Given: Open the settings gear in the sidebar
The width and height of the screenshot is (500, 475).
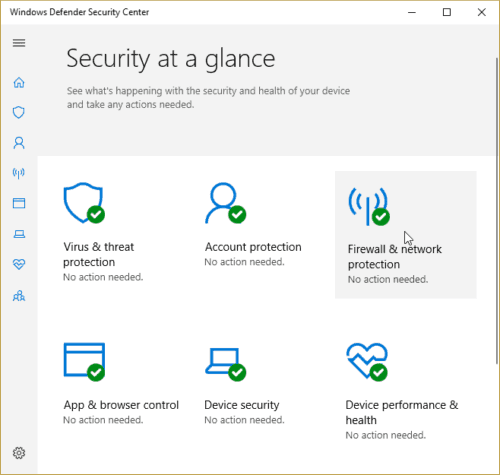Looking at the screenshot, I should (x=19, y=453).
